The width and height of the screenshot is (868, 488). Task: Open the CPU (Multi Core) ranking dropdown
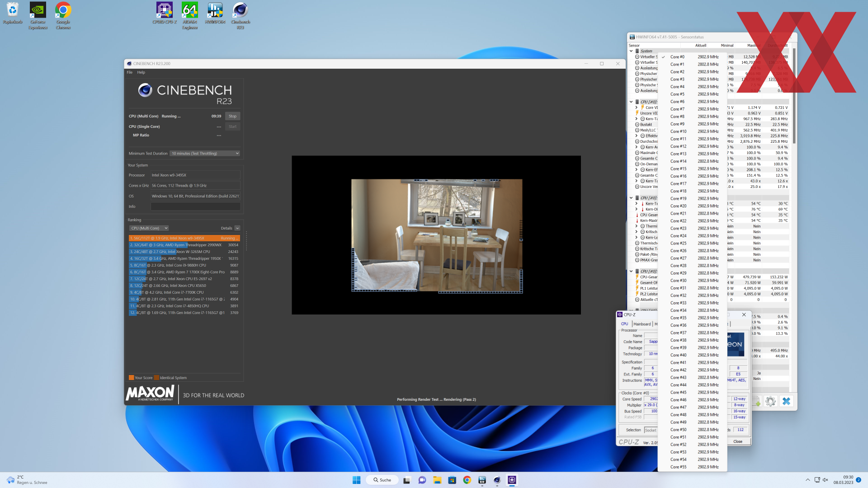pyautogui.click(x=149, y=228)
